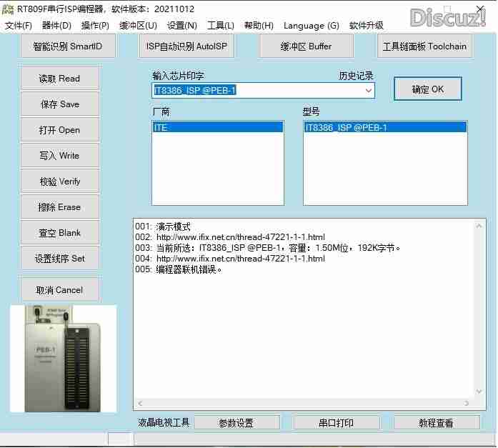
Task: Click the 读取 Read button
Action: point(59,79)
